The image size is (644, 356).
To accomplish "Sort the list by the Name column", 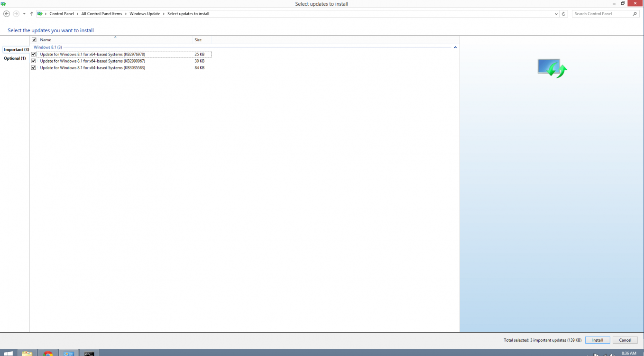I will 46,40.
